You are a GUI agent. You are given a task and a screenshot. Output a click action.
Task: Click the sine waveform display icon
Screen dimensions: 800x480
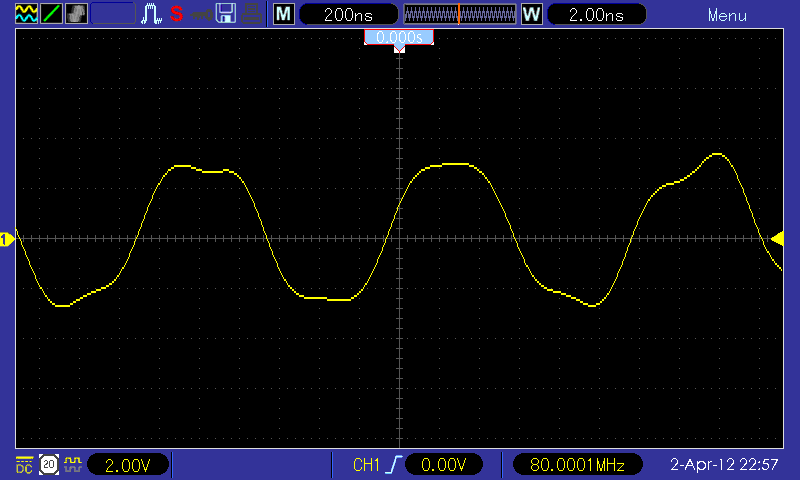tap(26, 14)
